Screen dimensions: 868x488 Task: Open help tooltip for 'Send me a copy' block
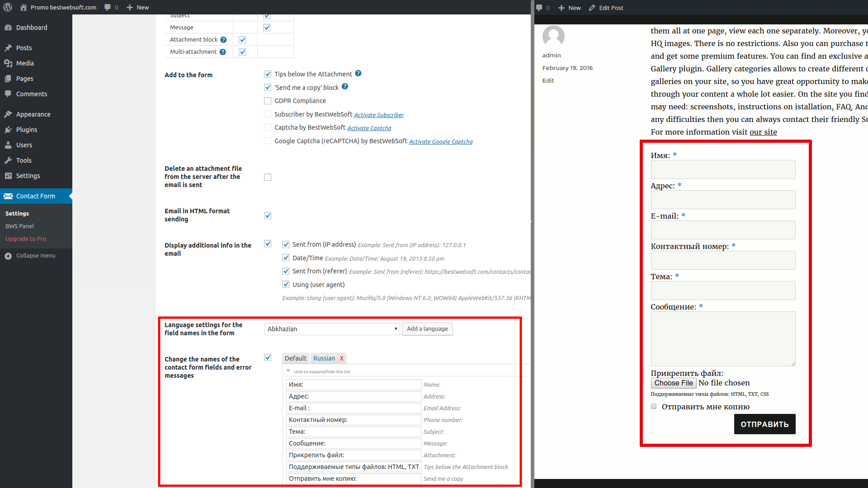point(345,86)
